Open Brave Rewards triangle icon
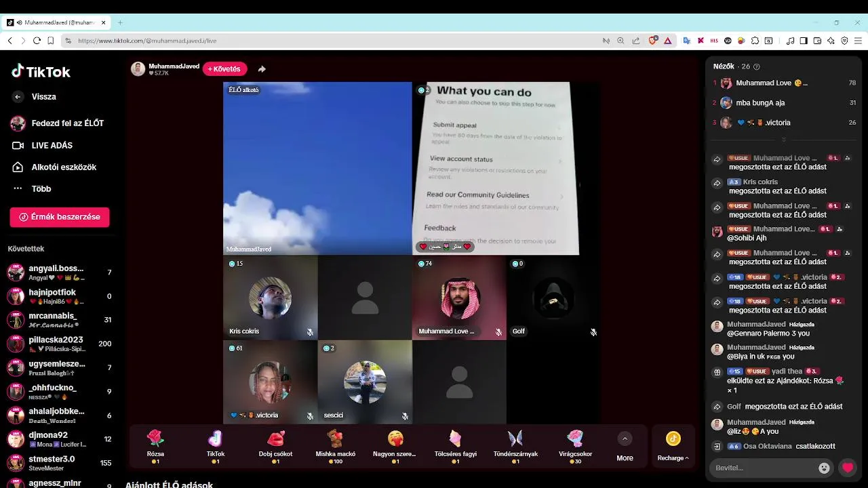868x488 pixels. click(x=667, y=41)
